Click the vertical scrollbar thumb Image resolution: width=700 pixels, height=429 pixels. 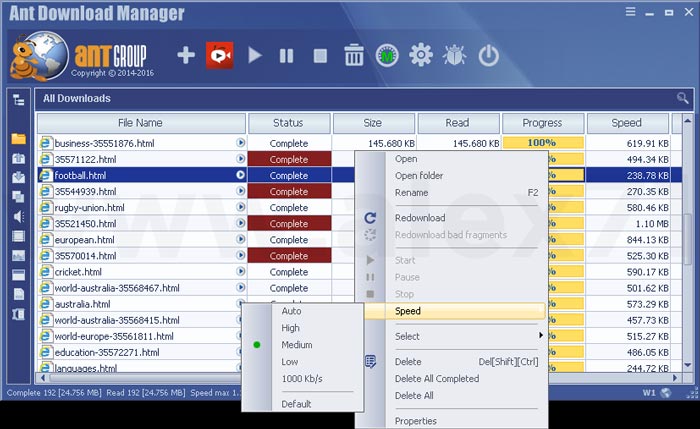click(688, 239)
